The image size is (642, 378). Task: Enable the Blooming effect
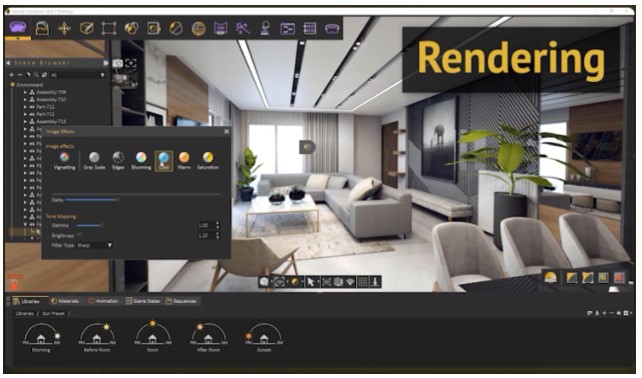coord(141,161)
